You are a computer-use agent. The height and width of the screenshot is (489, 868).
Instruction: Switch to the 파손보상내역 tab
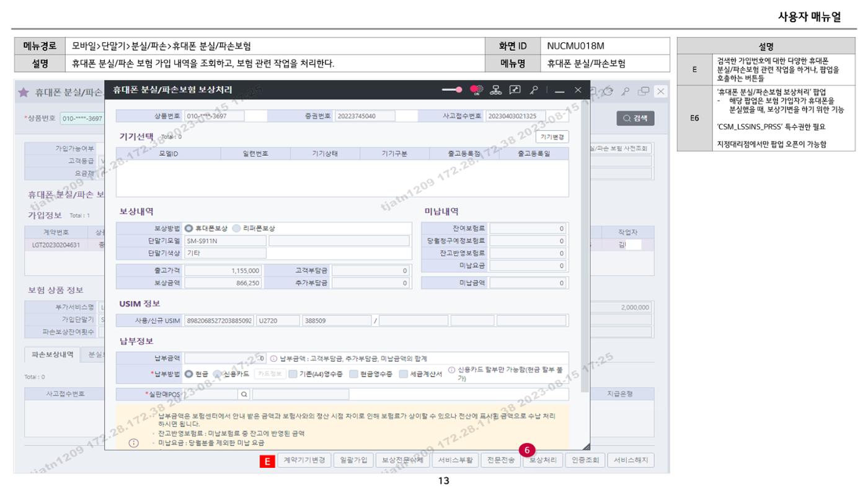53,355
